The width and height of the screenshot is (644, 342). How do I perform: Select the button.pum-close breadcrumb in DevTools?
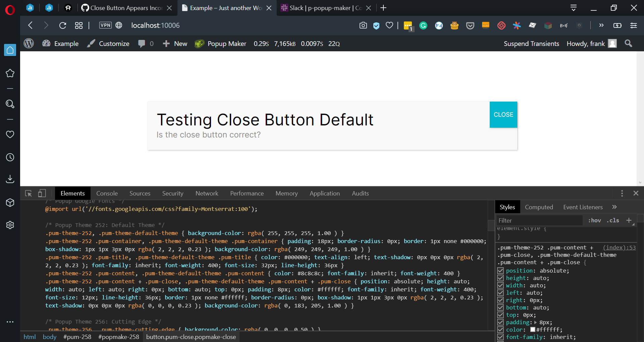(x=191, y=337)
